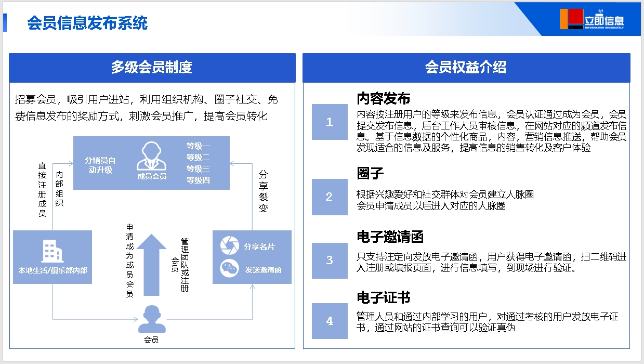Click the 电子邀请函 heading
The image size is (644, 364).
tap(390, 237)
